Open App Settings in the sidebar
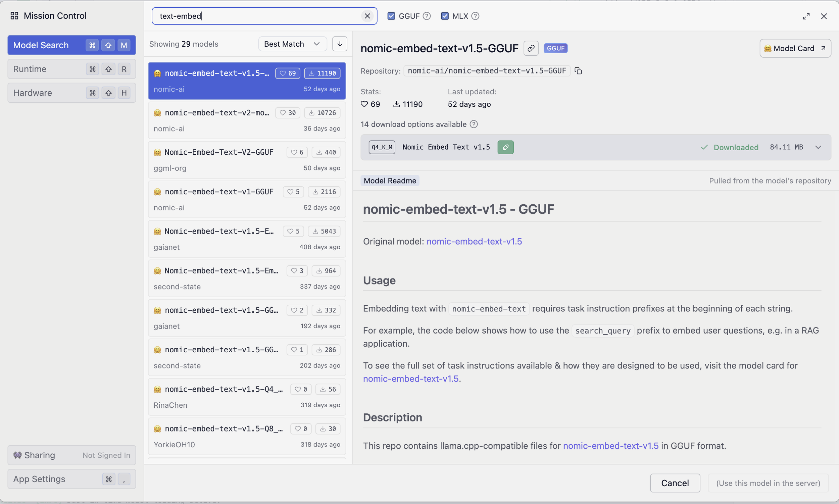This screenshot has width=839, height=504. click(72, 479)
